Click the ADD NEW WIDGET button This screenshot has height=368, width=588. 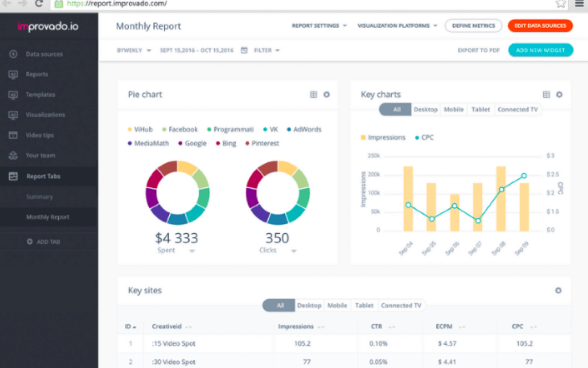(x=540, y=50)
